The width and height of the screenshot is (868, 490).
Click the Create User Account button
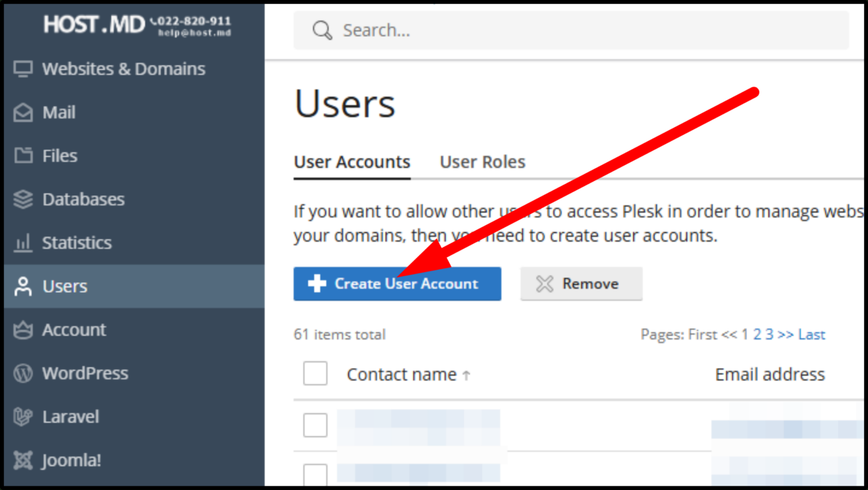(x=397, y=284)
